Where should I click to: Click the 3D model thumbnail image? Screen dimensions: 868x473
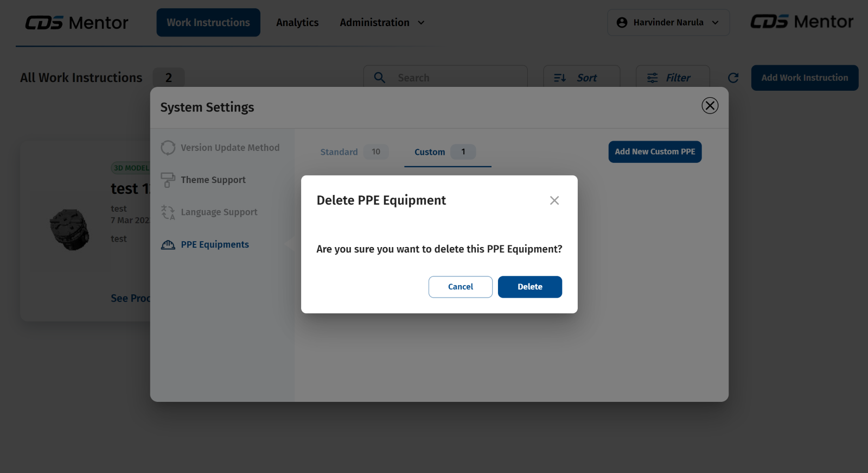tap(69, 230)
